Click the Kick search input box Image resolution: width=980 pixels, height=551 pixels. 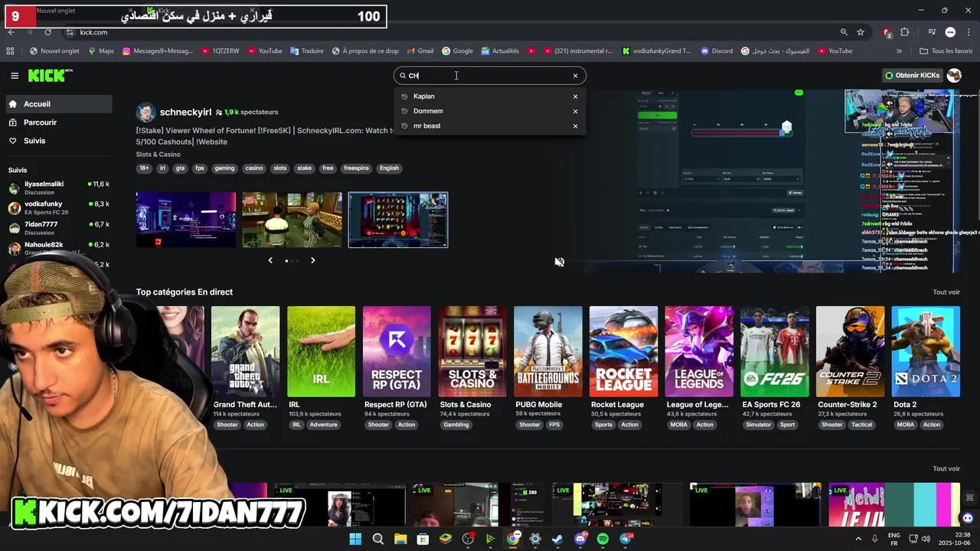pos(490,76)
